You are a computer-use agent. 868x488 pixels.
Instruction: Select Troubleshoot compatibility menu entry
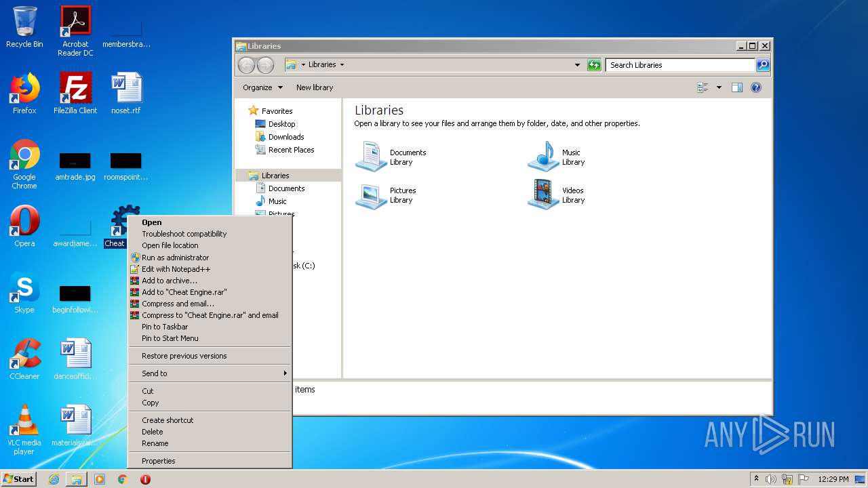click(210, 234)
